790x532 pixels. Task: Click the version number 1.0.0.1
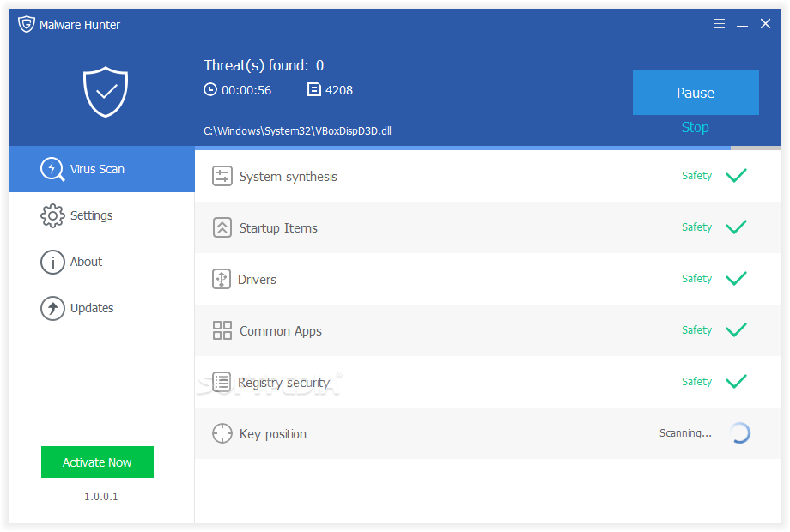[x=100, y=496]
